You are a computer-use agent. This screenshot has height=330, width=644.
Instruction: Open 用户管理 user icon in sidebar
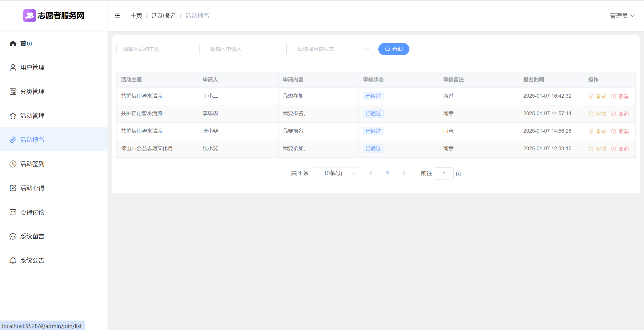coord(13,67)
